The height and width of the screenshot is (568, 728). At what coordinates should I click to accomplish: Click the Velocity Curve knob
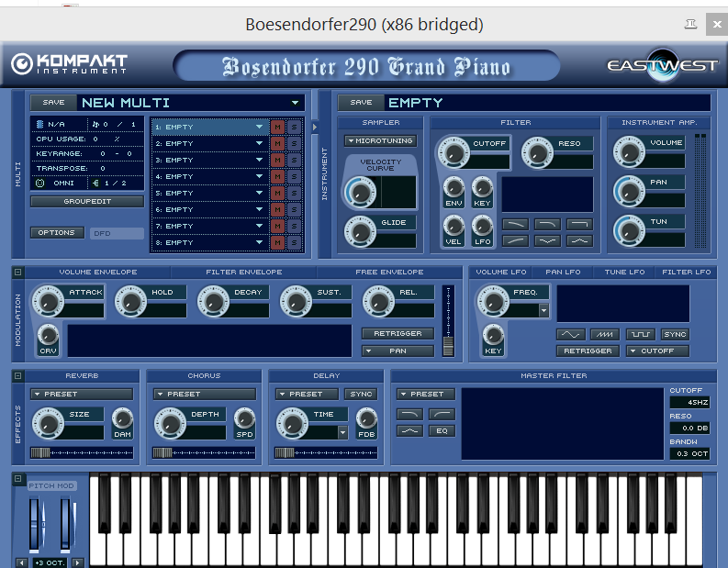pos(360,192)
